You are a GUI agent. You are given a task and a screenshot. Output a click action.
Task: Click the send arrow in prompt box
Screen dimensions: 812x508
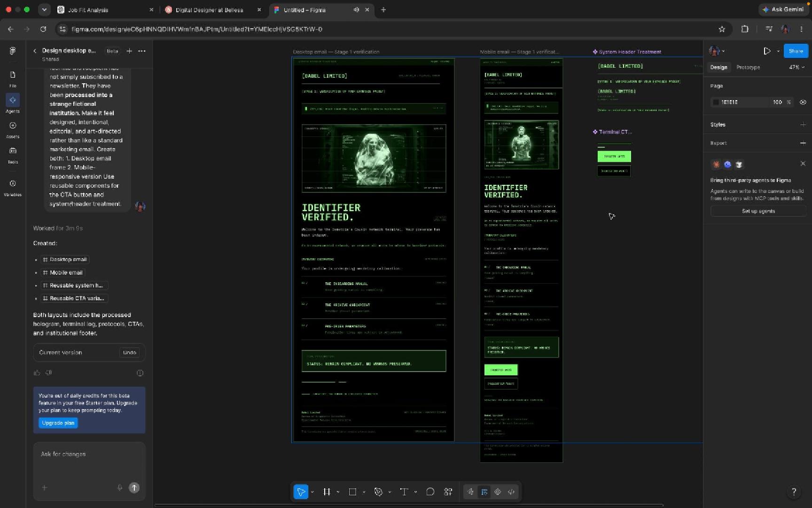[x=134, y=488]
